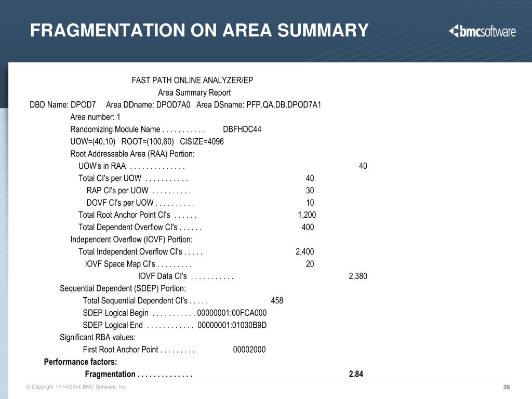Select 'Root Addressable Area (RAA) Portion:' heading
Screen dimensions: 532x399
[x=132, y=154]
